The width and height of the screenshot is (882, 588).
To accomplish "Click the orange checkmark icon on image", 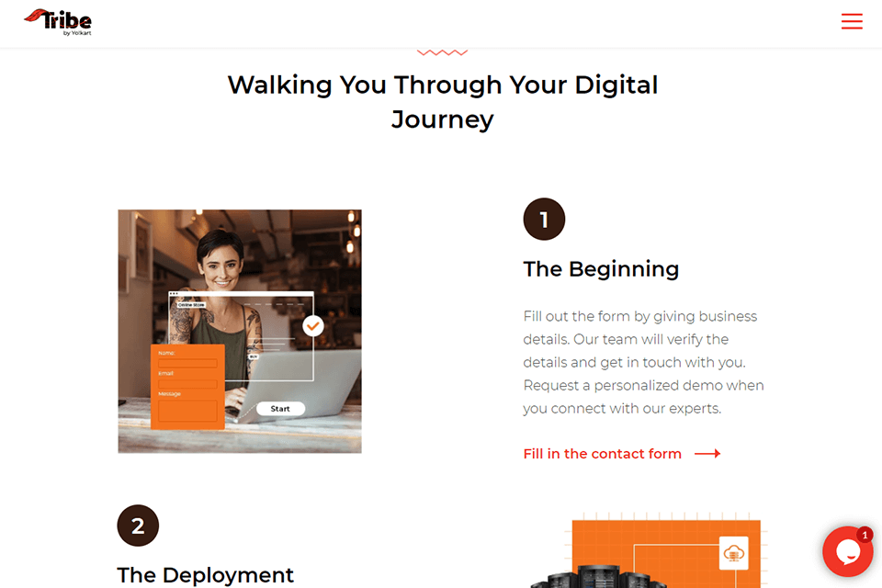I will pos(313,326).
